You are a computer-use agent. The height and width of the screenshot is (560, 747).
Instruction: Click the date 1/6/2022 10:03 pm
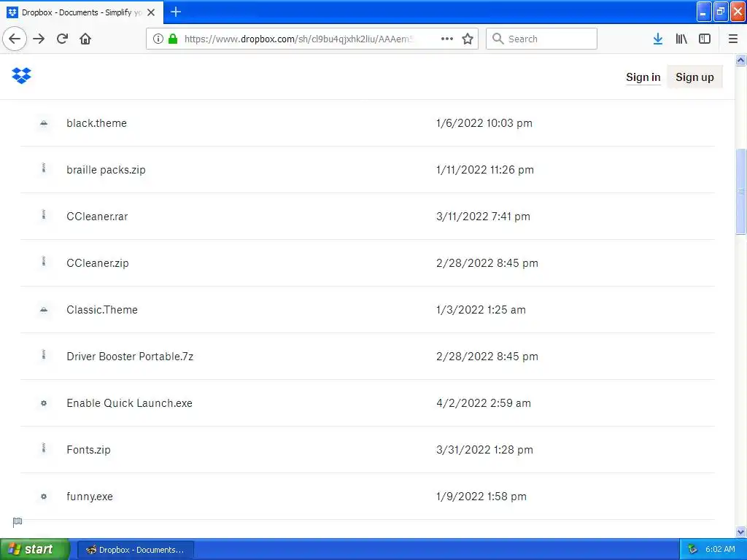[484, 123]
